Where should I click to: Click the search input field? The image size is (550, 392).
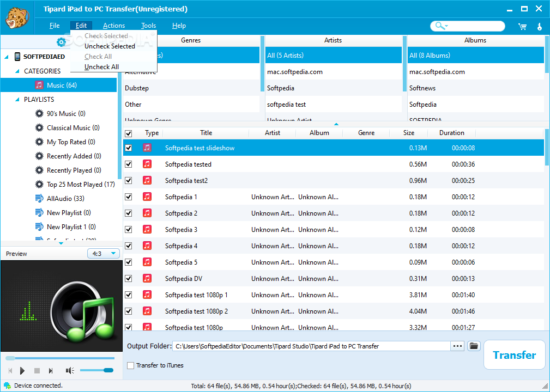pyautogui.click(x=475, y=26)
